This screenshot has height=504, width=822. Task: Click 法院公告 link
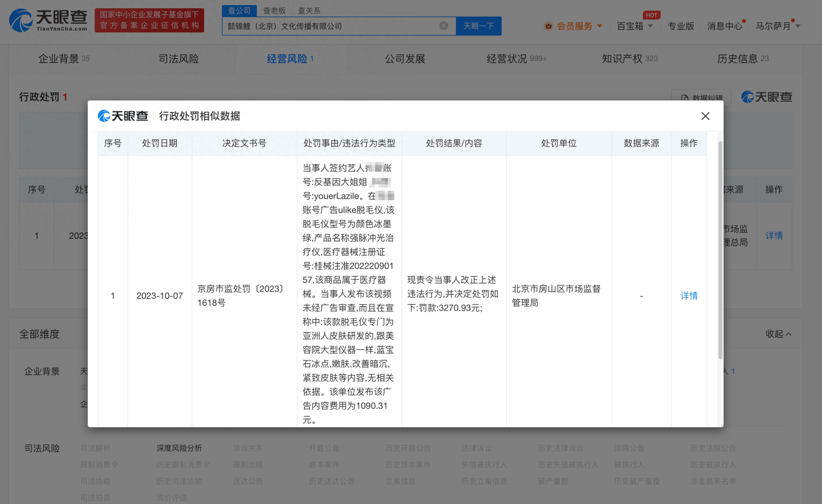629,448
